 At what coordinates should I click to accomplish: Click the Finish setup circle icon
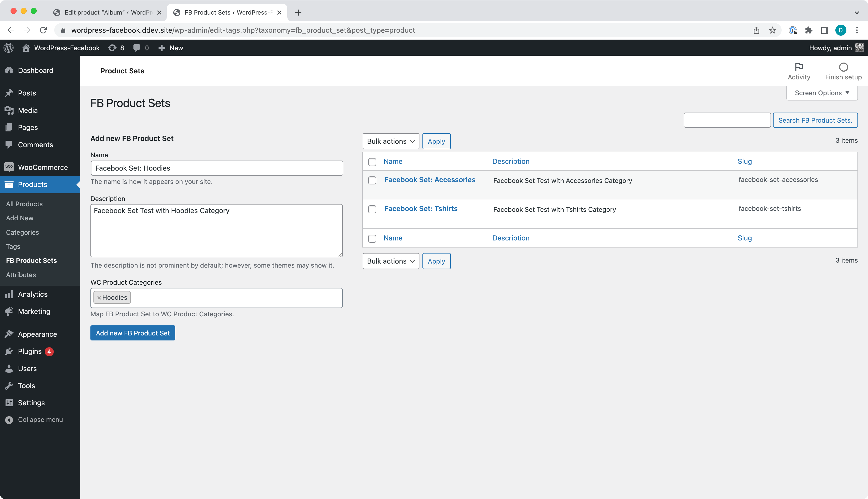[843, 67]
